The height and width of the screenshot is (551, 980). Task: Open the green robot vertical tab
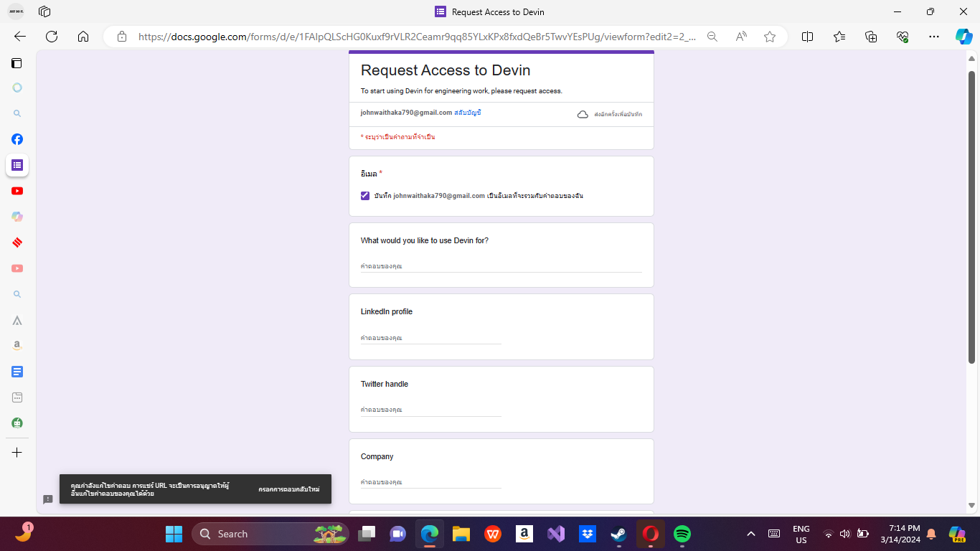(17, 423)
